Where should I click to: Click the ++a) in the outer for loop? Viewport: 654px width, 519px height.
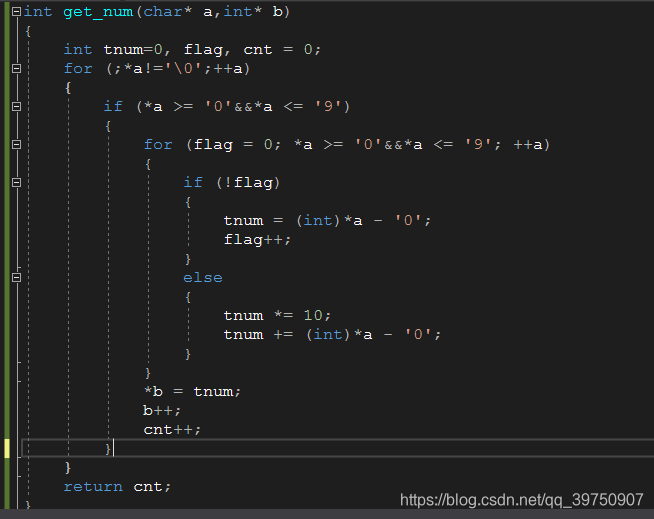pyautogui.click(x=231, y=68)
